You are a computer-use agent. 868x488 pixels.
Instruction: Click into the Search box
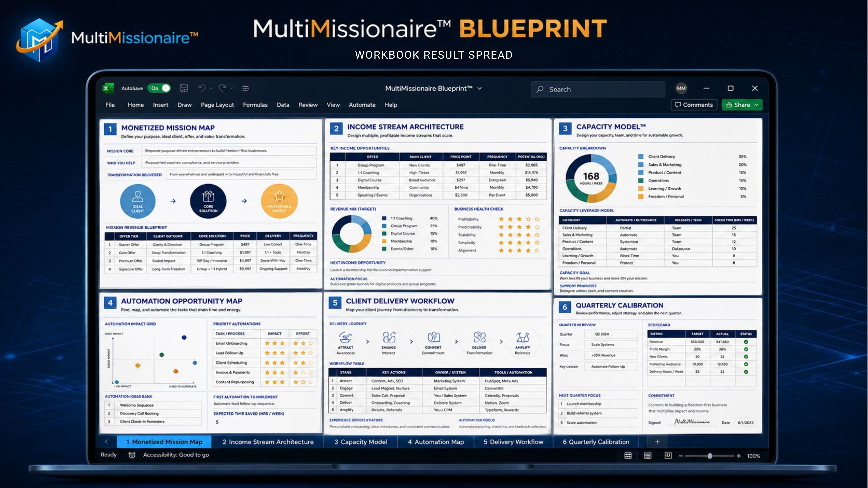(x=598, y=89)
